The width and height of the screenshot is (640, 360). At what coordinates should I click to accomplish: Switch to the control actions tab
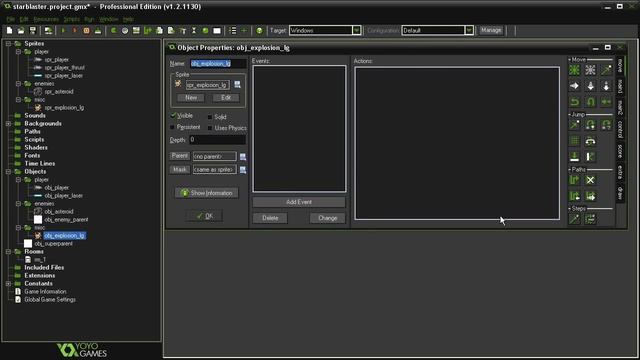click(620, 129)
